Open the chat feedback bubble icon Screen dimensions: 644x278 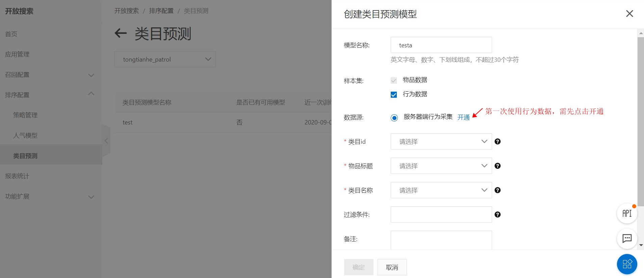pos(627,238)
